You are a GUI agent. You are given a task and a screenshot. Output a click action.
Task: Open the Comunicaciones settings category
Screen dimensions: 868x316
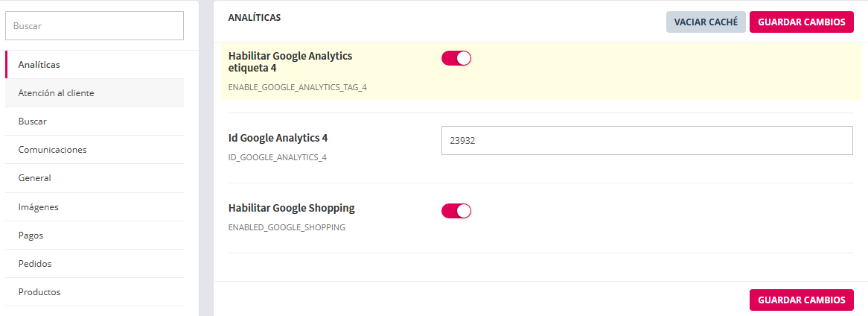(52, 150)
